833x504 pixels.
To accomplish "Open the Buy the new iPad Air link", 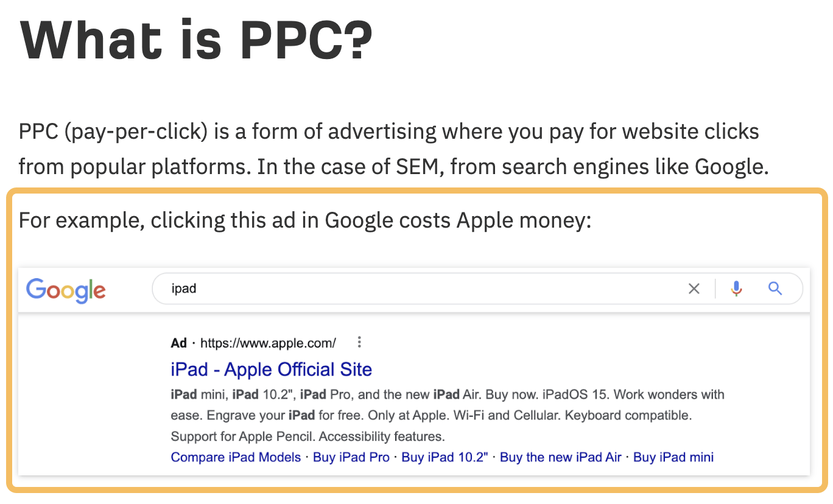I will tap(560, 457).
